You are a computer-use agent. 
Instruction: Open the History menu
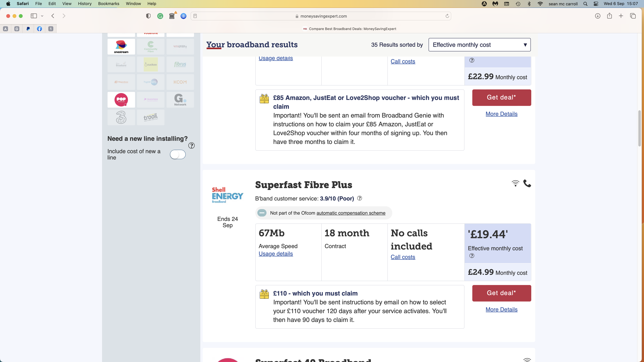pyautogui.click(x=85, y=4)
